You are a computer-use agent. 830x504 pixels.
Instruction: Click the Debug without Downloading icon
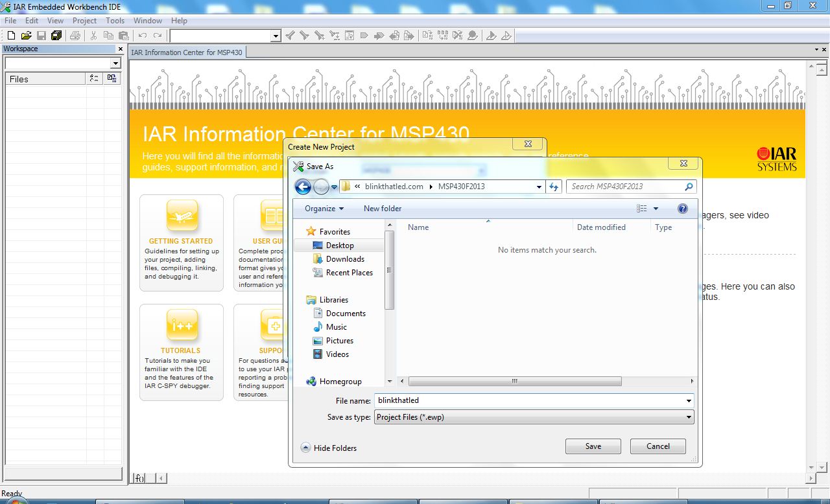(506, 36)
